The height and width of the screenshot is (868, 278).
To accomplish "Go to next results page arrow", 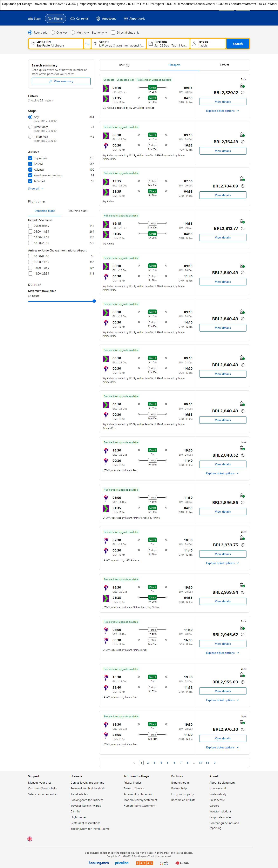I will [215, 762].
